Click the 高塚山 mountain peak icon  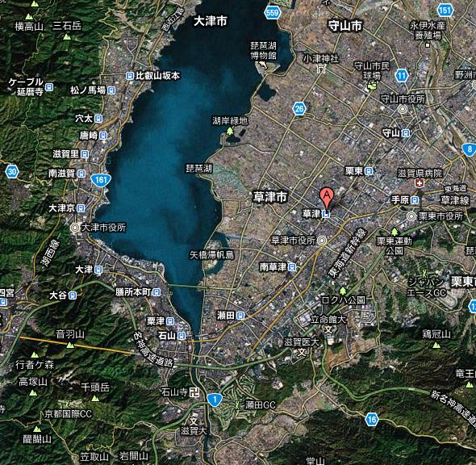tap(33, 393)
